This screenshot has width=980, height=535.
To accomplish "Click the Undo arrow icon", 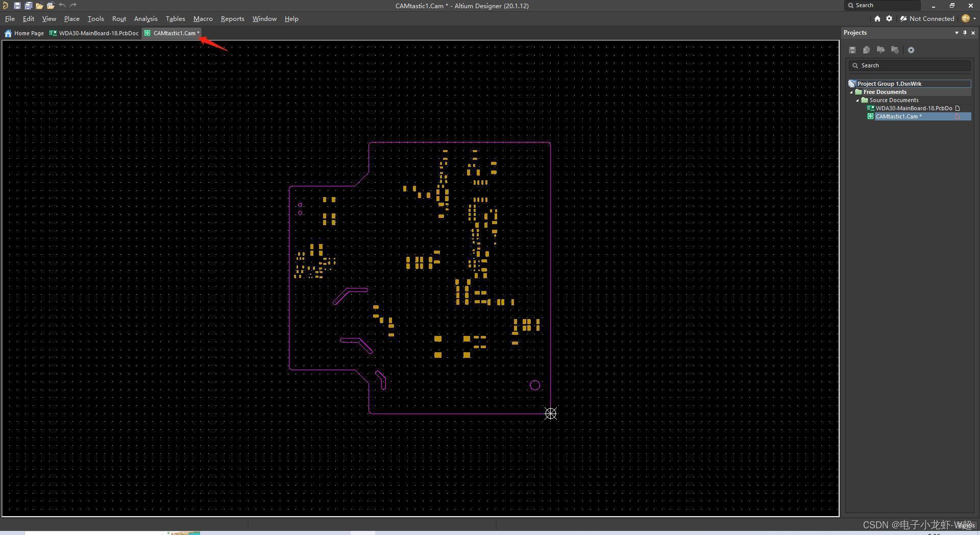I will coord(62,6).
